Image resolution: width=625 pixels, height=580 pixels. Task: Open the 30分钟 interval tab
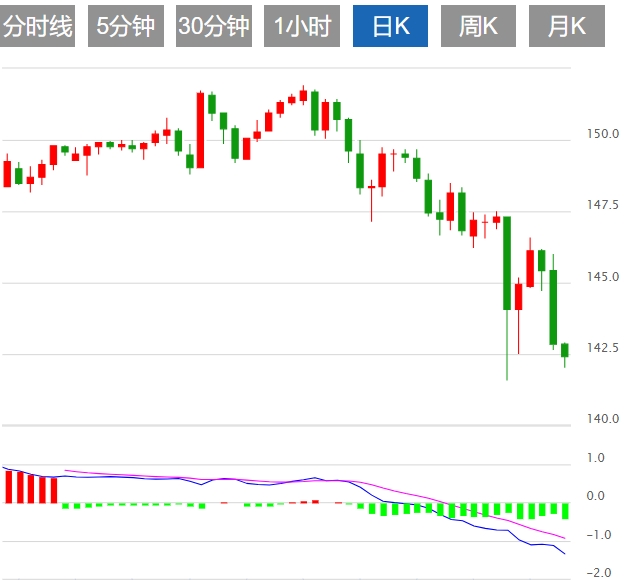tap(214, 27)
